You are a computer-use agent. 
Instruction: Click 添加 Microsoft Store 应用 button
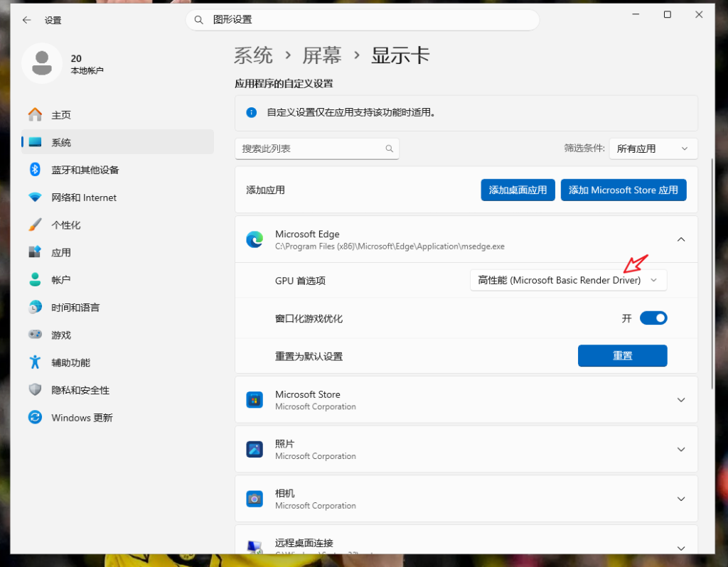(623, 190)
